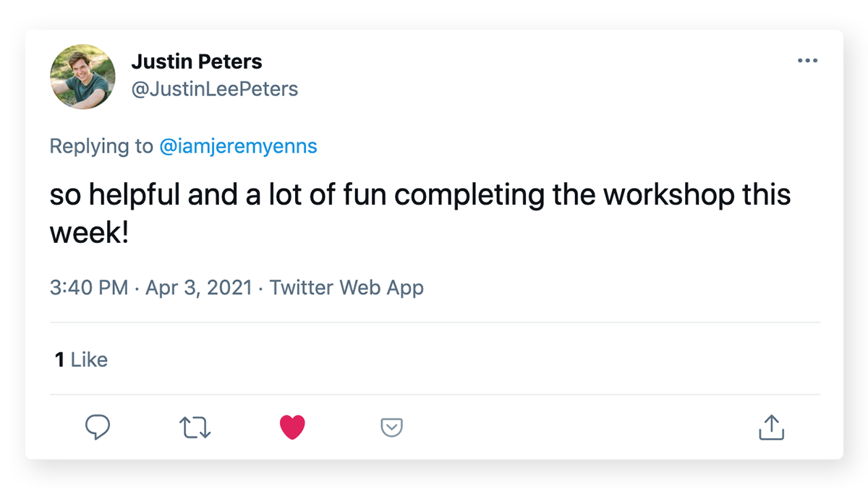Visit the @JustinLeePeters handle
The height and width of the screenshot is (488, 868).
pos(214,89)
